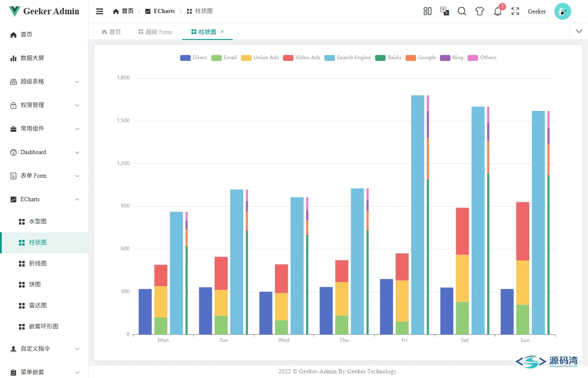This screenshot has height=378, width=588.
Task: Toggle Google series in legend
Action: point(420,58)
